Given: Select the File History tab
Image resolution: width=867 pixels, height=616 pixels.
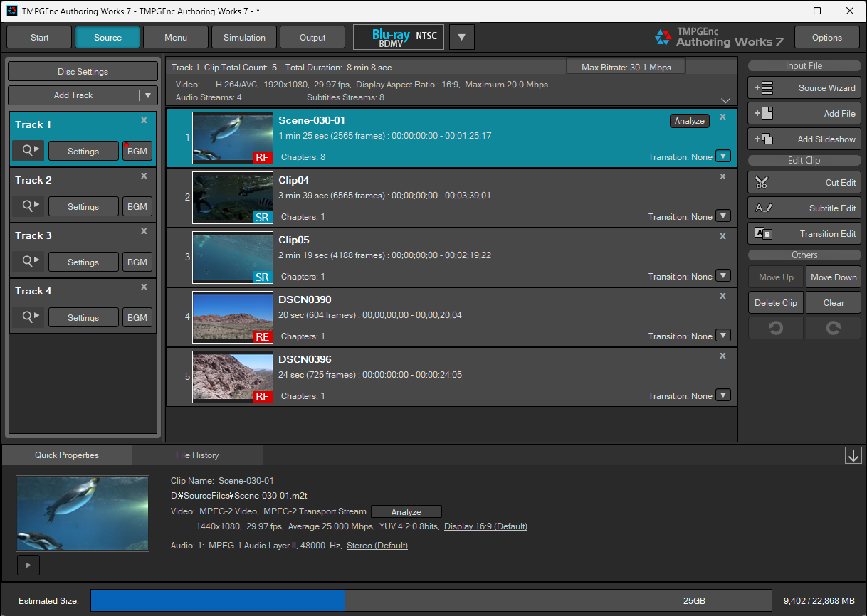Looking at the screenshot, I should (197, 455).
